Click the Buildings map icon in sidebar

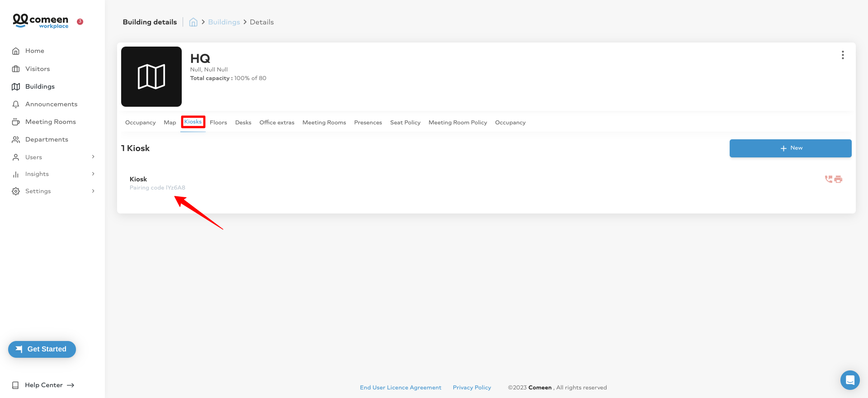pos(16,86)
